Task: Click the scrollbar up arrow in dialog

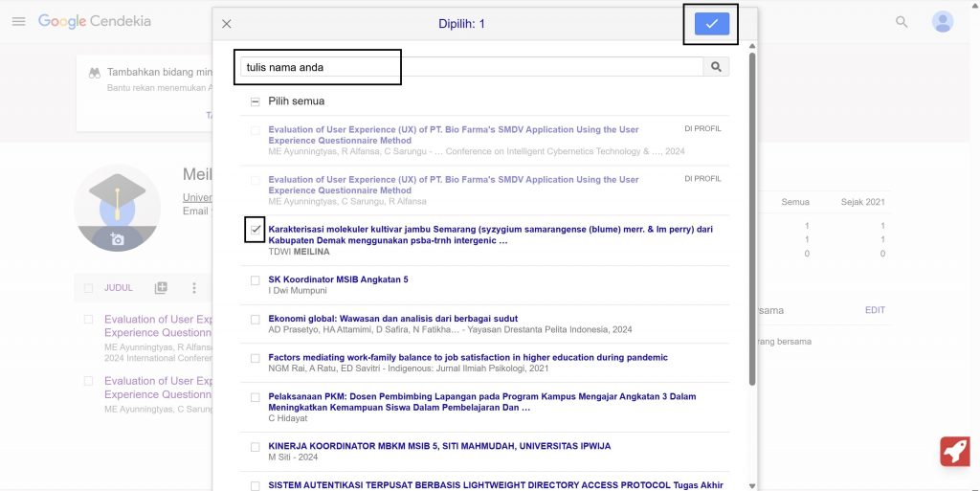Action: (752, 46)
